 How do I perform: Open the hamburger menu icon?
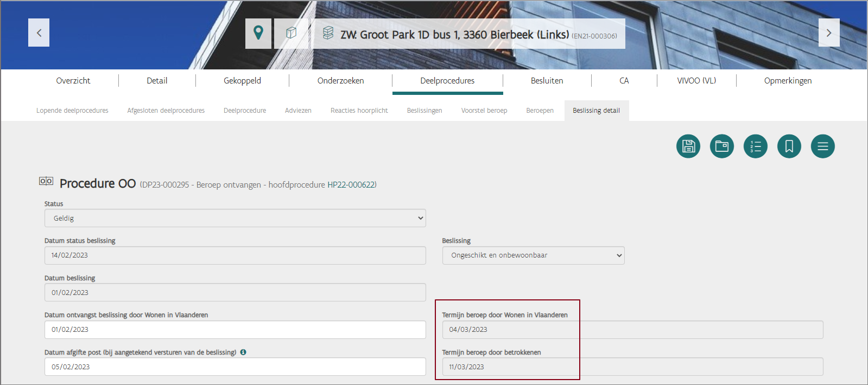[822, 146]
